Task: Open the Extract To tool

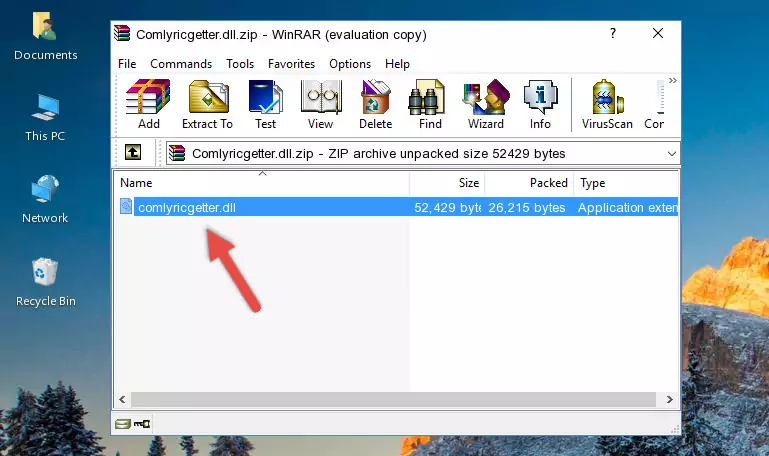Action: [x=207, y=104]
